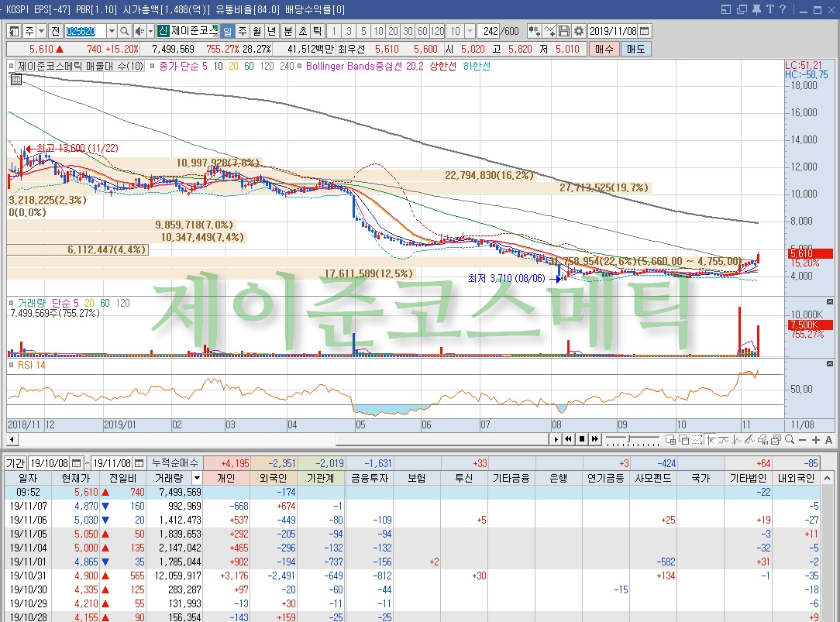Viewport: 840px width, 622px height.
Task: Click the chart scrollbar left arrow
Action: (x=12, y=439)
